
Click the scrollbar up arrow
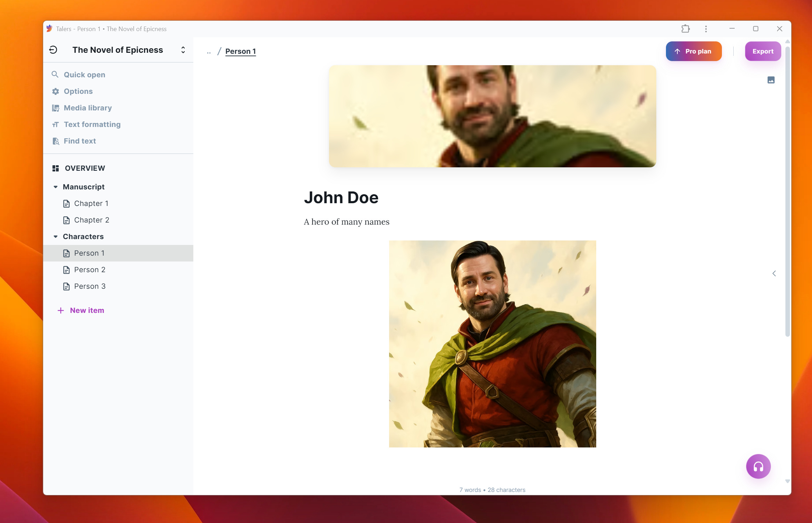[787, 41]
